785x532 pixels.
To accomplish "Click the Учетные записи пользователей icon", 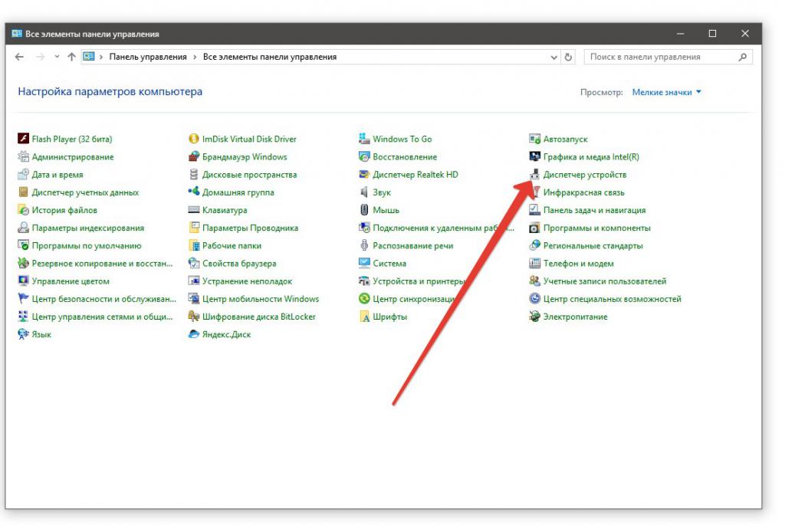I will point(534,281).
